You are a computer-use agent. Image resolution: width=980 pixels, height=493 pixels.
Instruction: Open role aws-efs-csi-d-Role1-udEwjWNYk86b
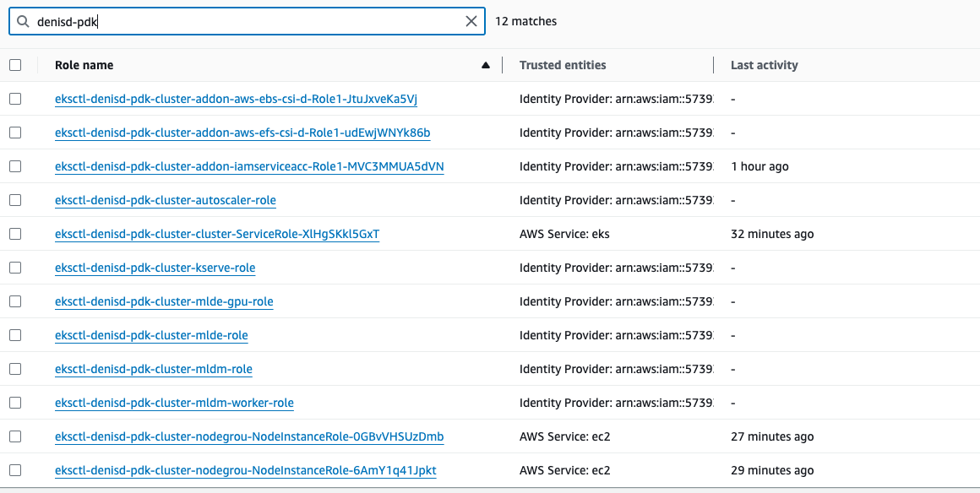(242, 133)
